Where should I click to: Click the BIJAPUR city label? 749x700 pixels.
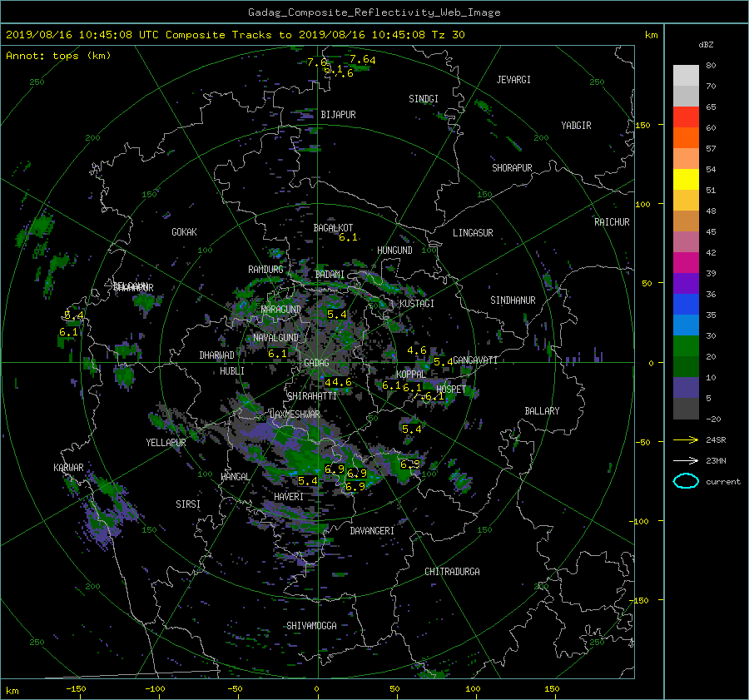point(338,115)
